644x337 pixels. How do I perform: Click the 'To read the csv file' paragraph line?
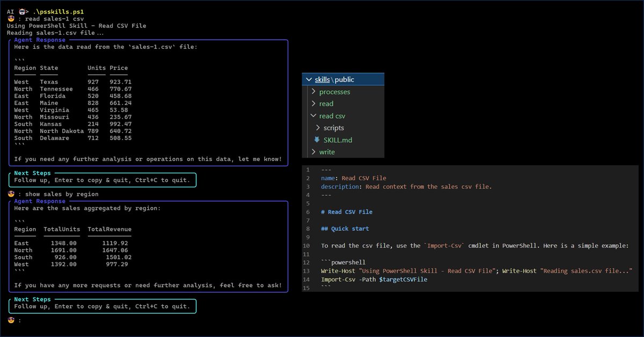coord(474,246)
